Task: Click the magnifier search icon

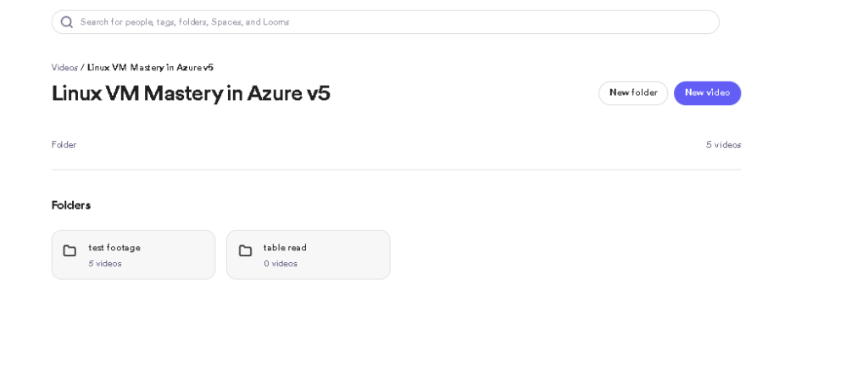Action: [x=66, y=22]
